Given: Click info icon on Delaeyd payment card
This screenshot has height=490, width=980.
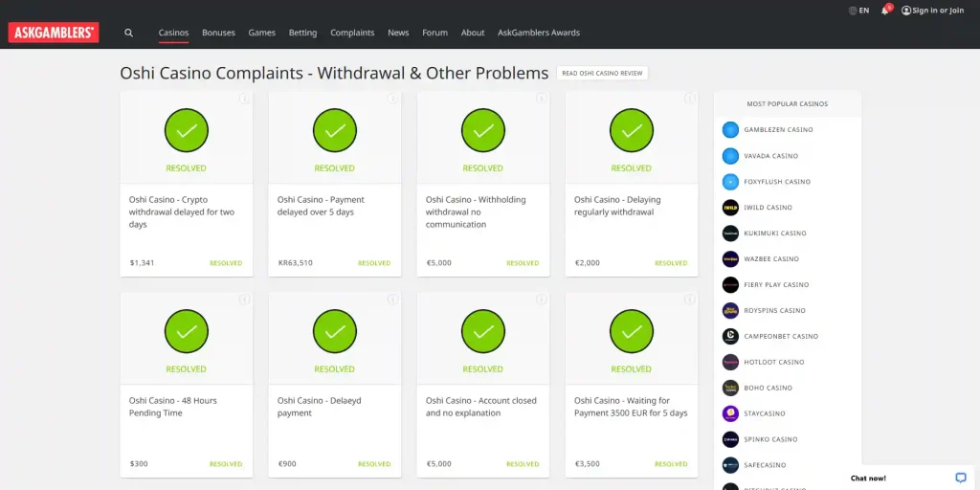Looking at the screenshot, I should 392,300.
